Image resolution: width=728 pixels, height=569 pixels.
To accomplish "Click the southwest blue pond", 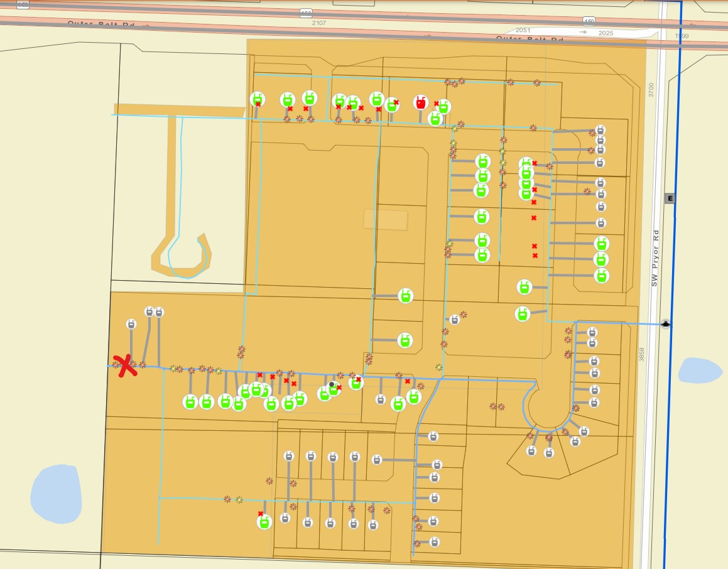I will [56, 494].
